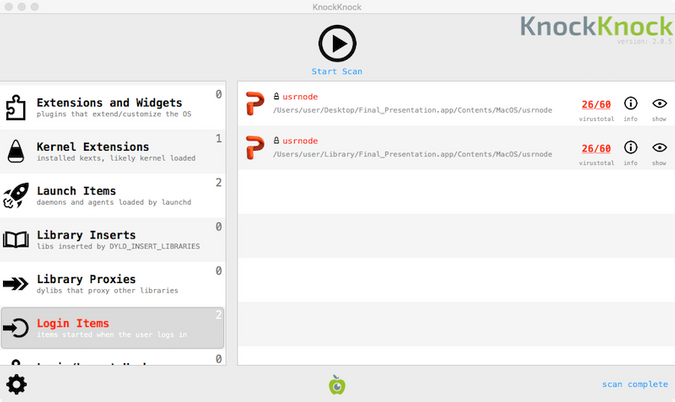Open Library Proxies category

tap(113, 284)
